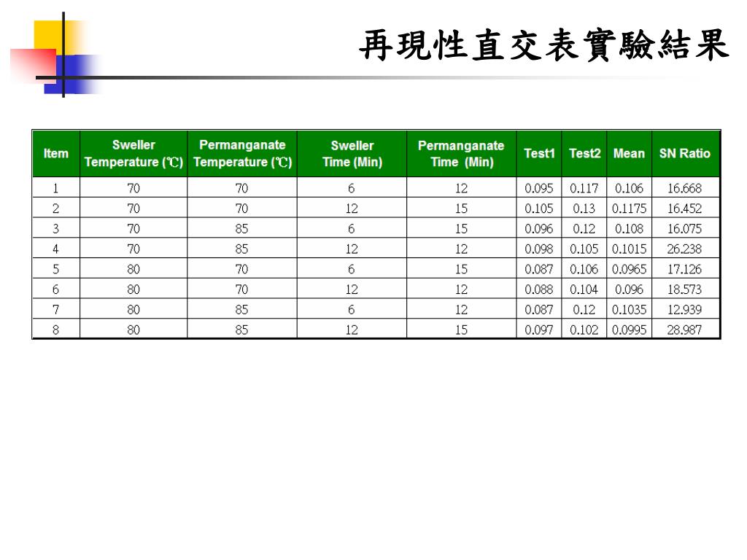Click Mean value 0.108

click(x=630, y=228)
